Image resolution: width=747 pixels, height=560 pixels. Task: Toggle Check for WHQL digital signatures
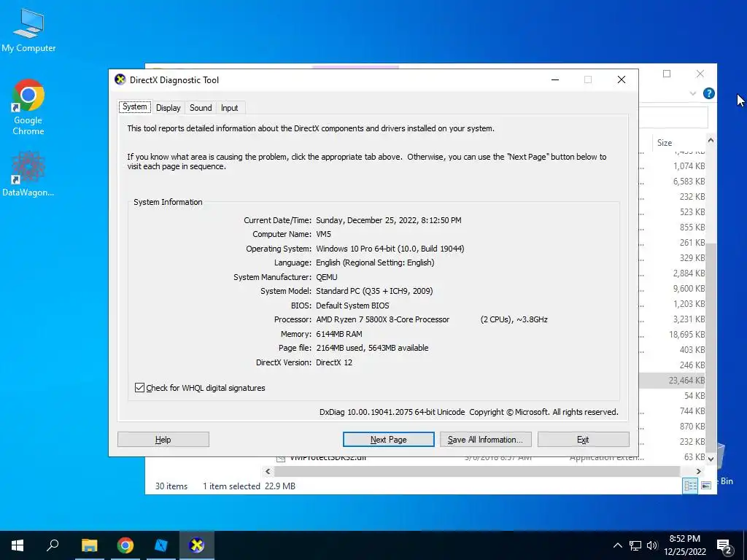point(139,388)
